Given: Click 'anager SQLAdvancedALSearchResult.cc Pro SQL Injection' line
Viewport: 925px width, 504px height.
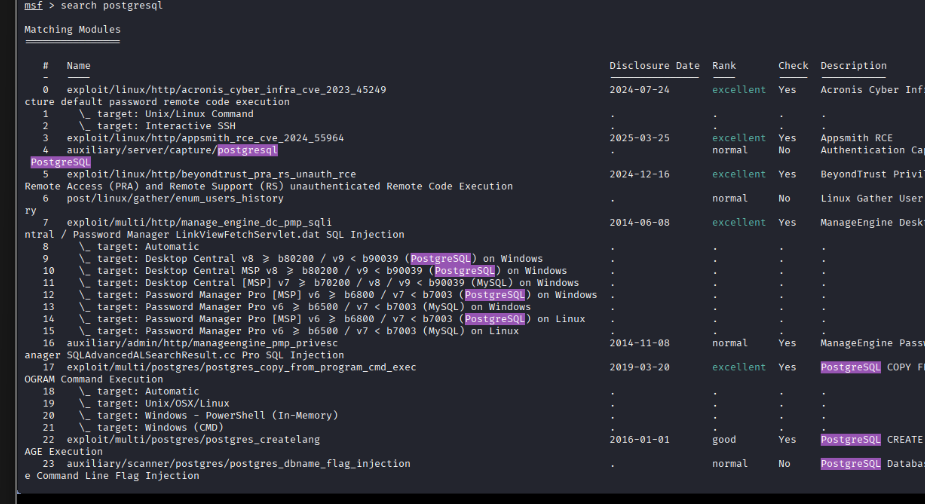Looking at the screenshot, I should coord(184,355).
